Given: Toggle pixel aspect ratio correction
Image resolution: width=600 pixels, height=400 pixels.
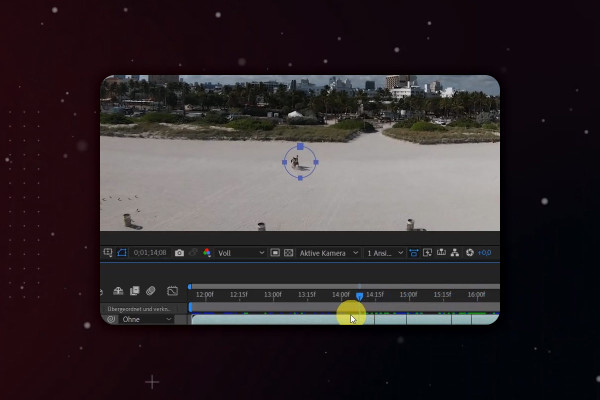Looking at the screenshot, I should coord(414,253).
